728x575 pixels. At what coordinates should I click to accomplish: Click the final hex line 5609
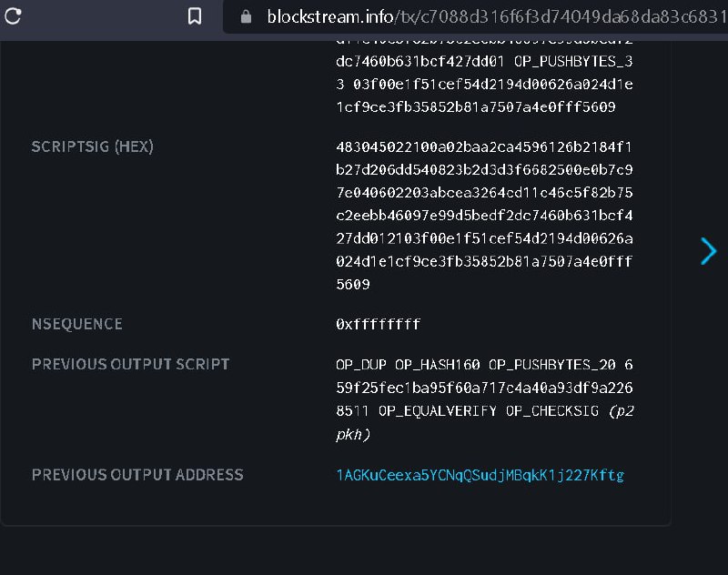click(x=353, y=285)
